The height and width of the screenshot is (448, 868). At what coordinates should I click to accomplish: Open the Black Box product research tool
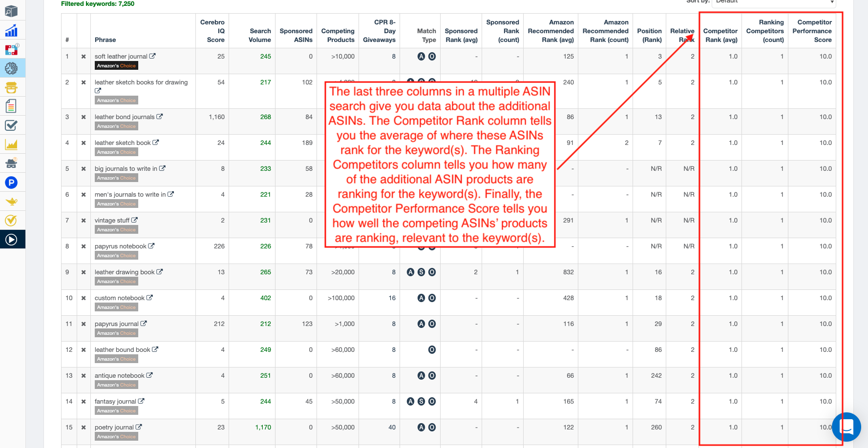click(x=11, y=11)
